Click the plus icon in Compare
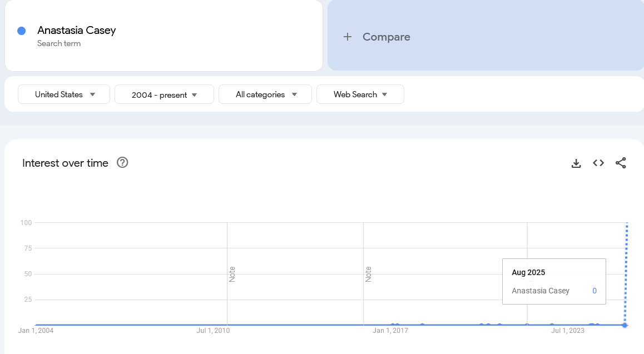 point(348,37)
